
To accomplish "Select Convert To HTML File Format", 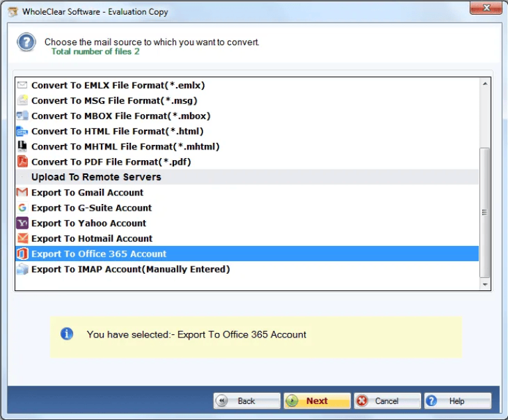I will (x=247, y=131).
